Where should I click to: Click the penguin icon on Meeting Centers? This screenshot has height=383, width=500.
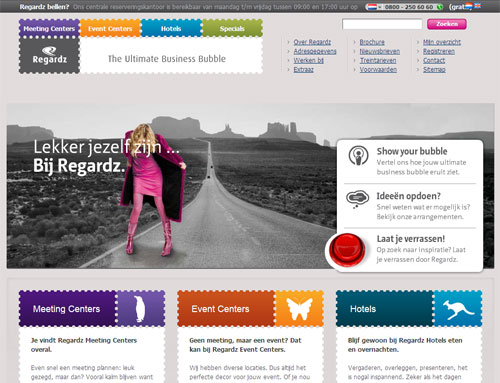tap(140, 309)
